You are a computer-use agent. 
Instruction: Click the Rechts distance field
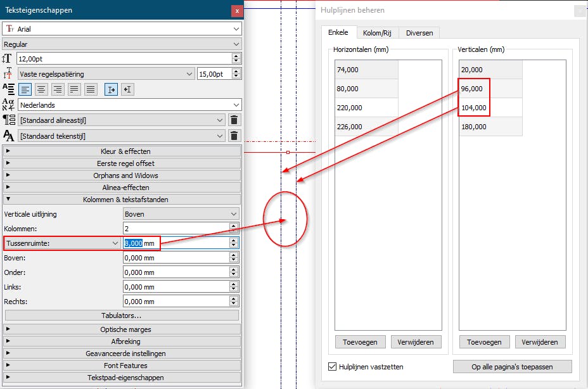pos(176,302)
